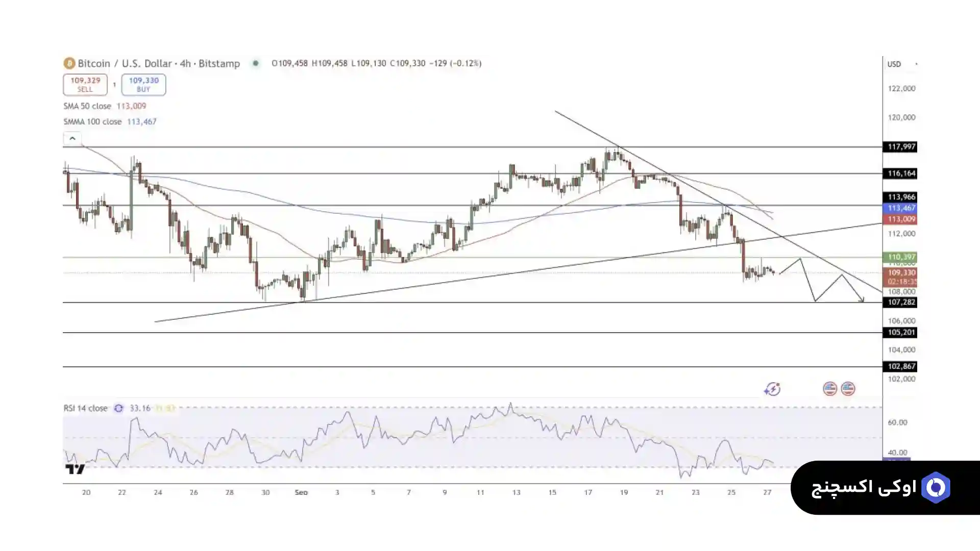Click the 117,997 resistance price label
The height and width of the screenshot is (551, 980).
coord(901,147)
